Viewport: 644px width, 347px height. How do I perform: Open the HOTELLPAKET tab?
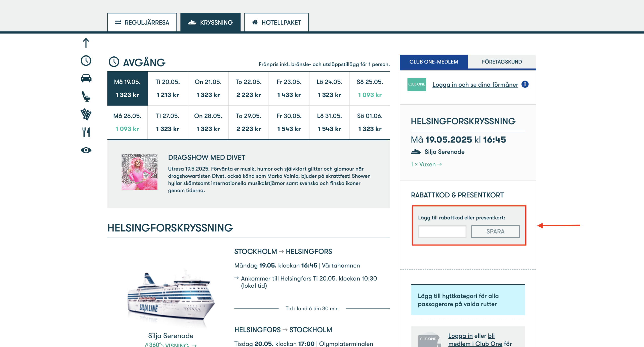tap(276, 22)
